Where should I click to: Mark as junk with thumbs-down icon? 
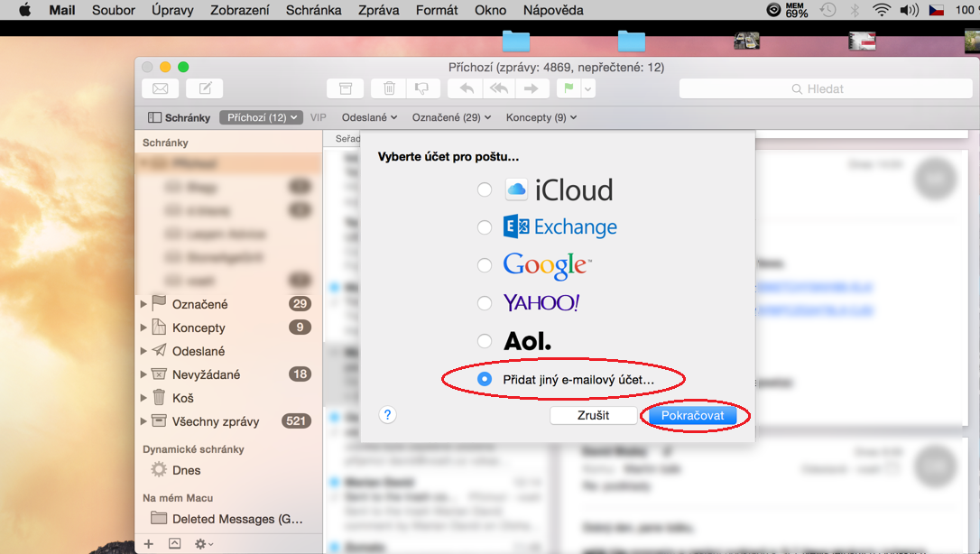coord(422,88)
